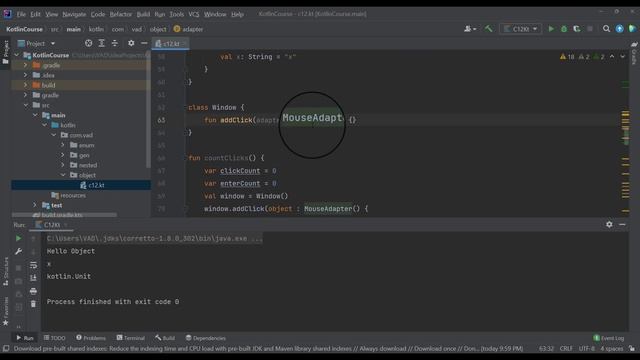Toggle the Structure sidebar tool button
This screenshot has height=360, width=640.
5,271
